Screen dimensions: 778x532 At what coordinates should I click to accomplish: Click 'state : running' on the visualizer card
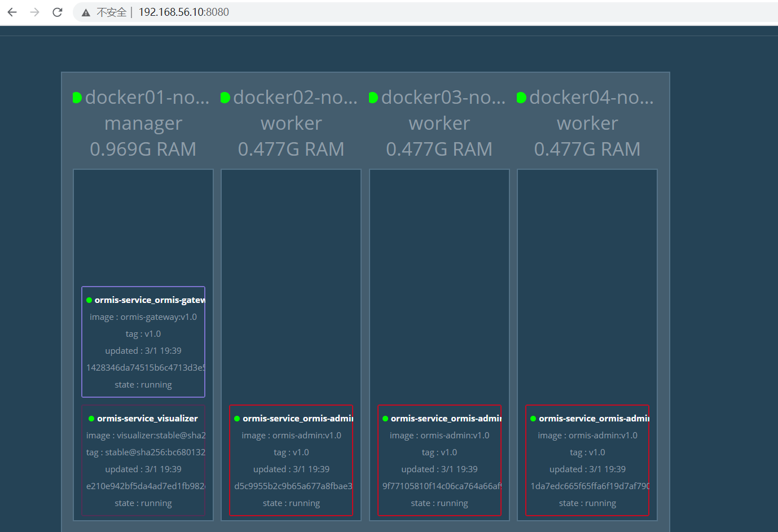click(143, 503)
